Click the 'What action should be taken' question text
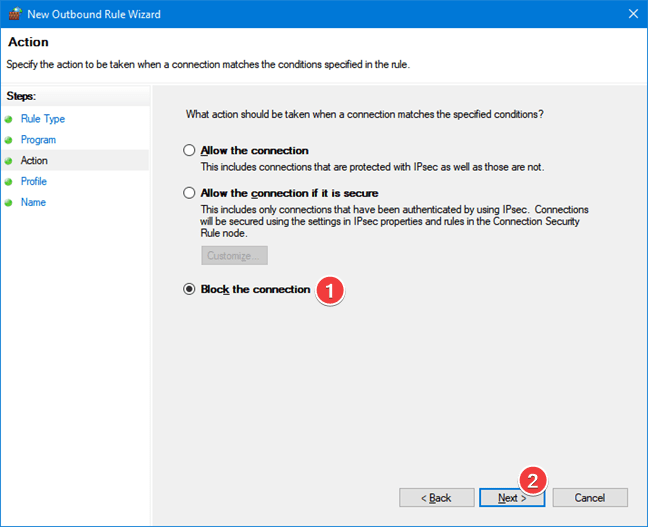 [364, 114]
